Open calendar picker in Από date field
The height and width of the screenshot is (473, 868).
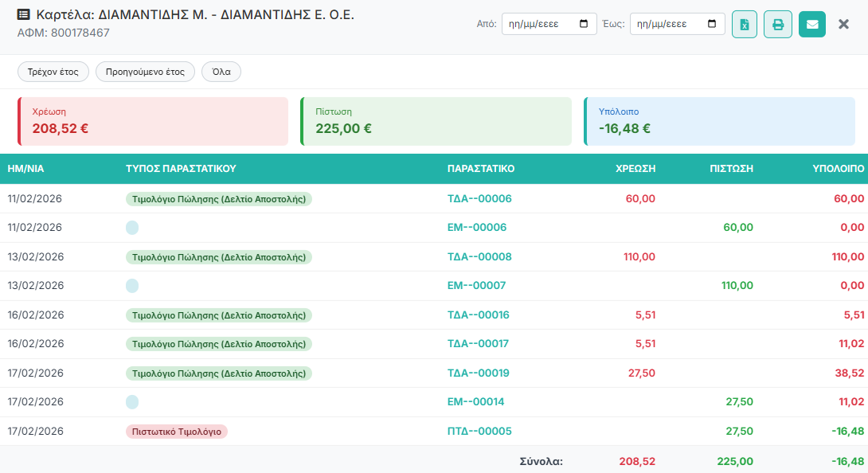(x=585, y=24)
